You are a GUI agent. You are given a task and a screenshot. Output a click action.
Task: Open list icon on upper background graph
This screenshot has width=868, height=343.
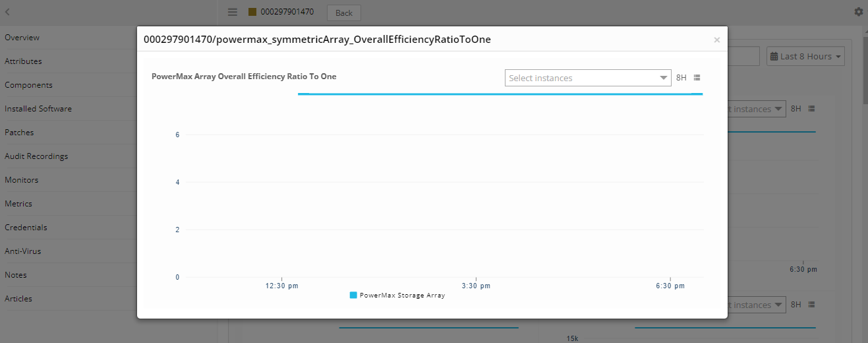(812, 109)
